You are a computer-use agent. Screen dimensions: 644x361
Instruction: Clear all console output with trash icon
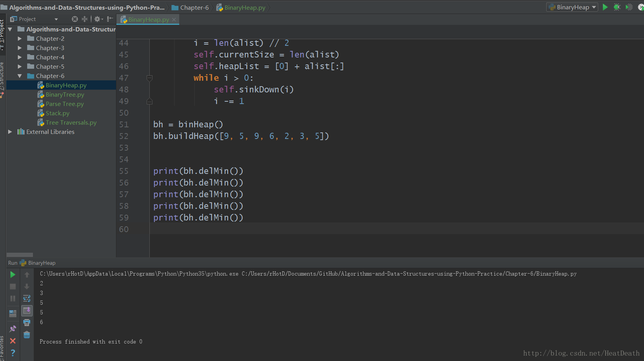[x=27, y=335]
